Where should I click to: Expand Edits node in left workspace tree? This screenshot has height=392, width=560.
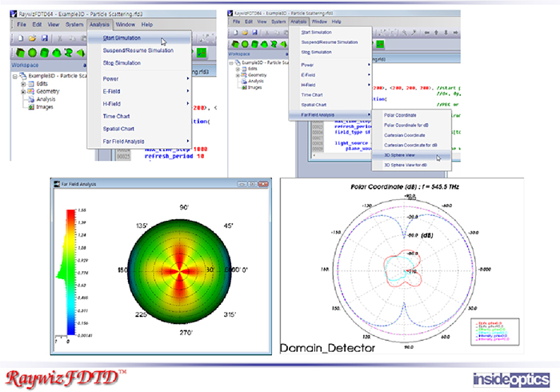(24, 84)
